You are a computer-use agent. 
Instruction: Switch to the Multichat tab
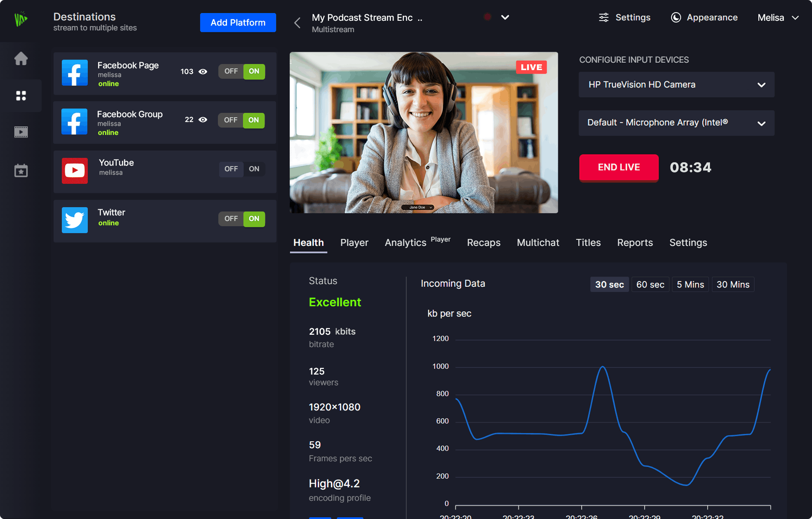[x=538, y=243]
